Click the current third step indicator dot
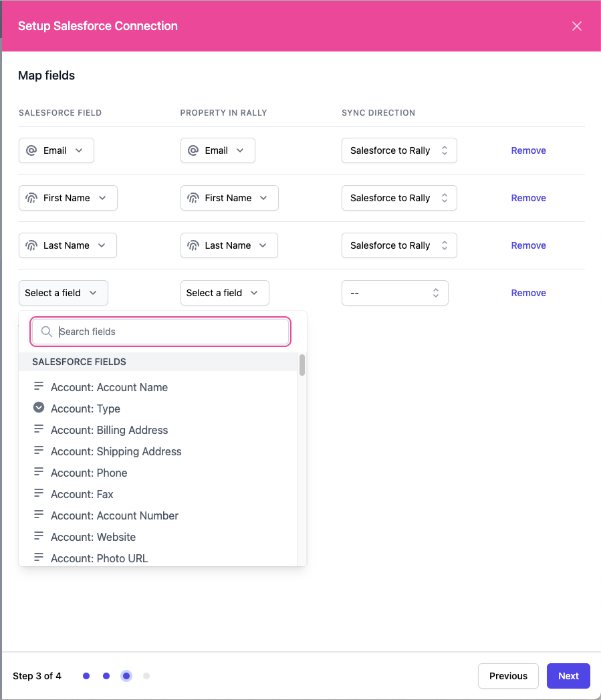Image resolution: width=601 pixels, height=700 pixels. (x=126, y=676)
